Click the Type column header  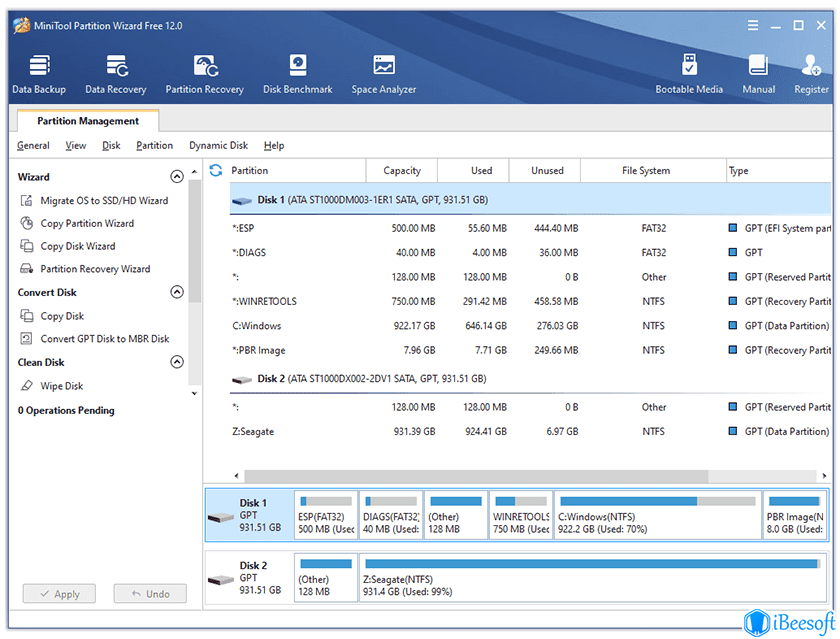(x=779, y=170)
